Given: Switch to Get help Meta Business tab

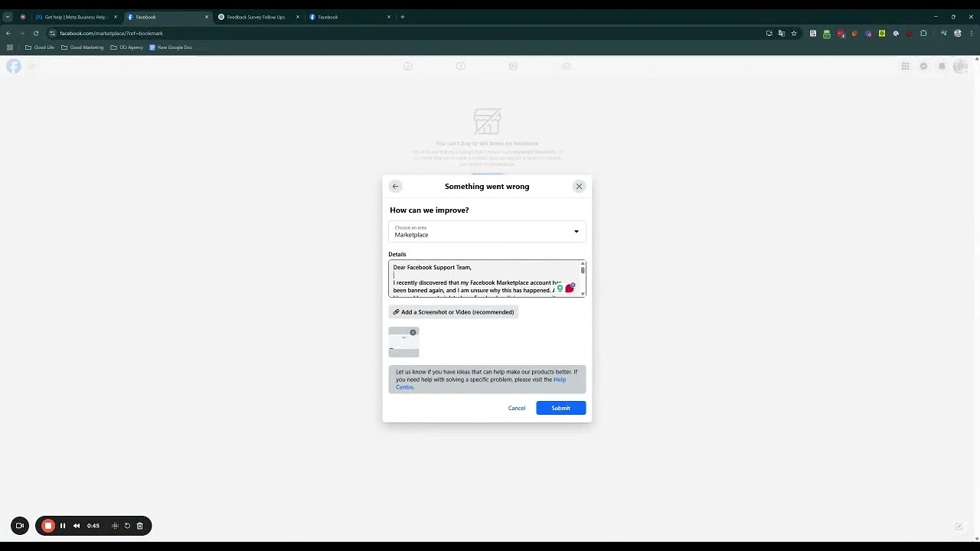Looking at the screenshot, I should point(74,17).
